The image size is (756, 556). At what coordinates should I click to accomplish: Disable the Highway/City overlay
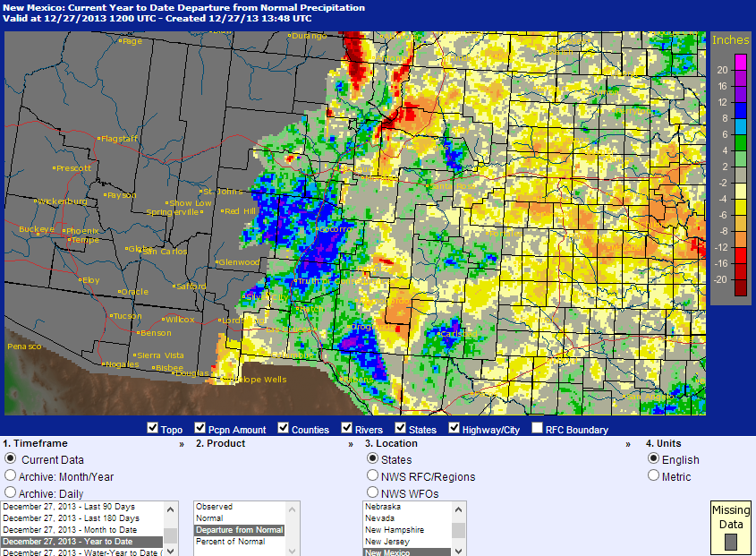(454, 427)
